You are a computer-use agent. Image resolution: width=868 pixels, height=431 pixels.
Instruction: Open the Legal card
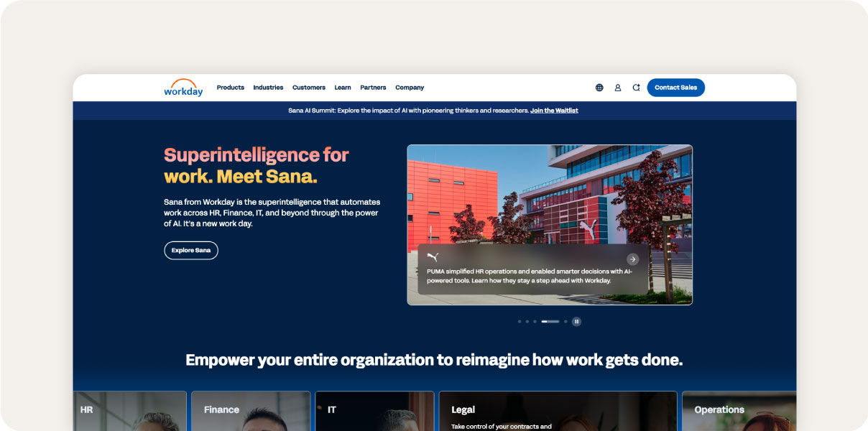558,411
